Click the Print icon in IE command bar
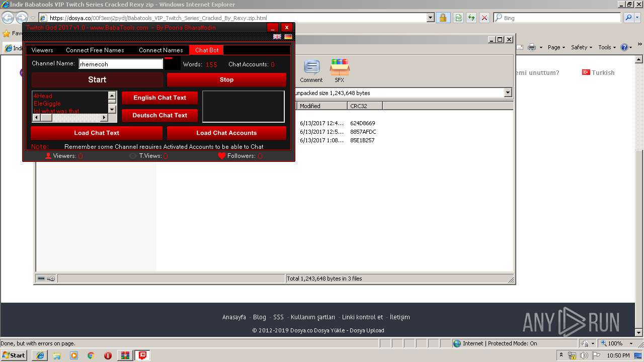This screenshot has width=644, height=362. point(532,47)
